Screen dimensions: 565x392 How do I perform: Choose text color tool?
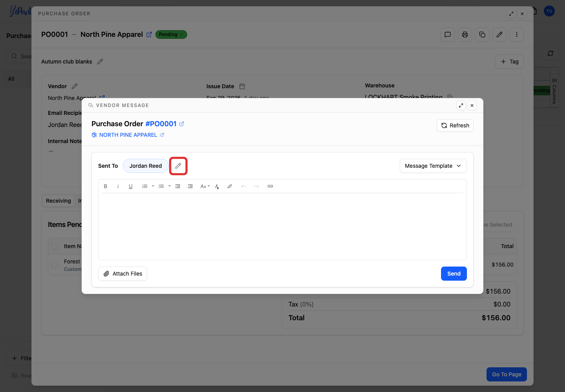coord(217,186)
